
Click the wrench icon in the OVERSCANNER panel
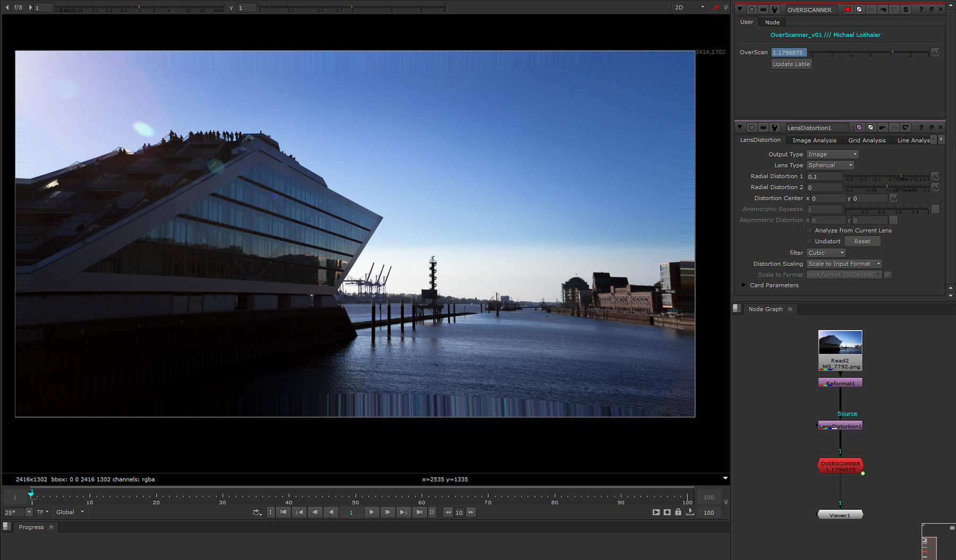[x=774, y=10]
